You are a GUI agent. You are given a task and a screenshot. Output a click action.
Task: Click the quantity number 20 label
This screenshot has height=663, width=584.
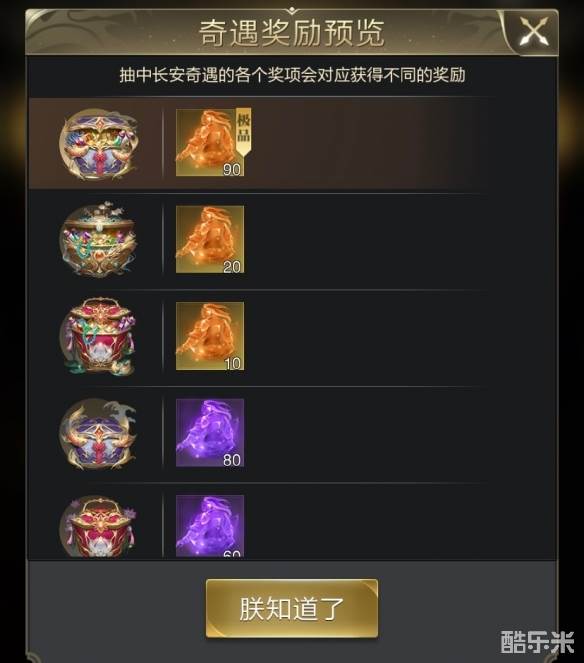(232, 266)
